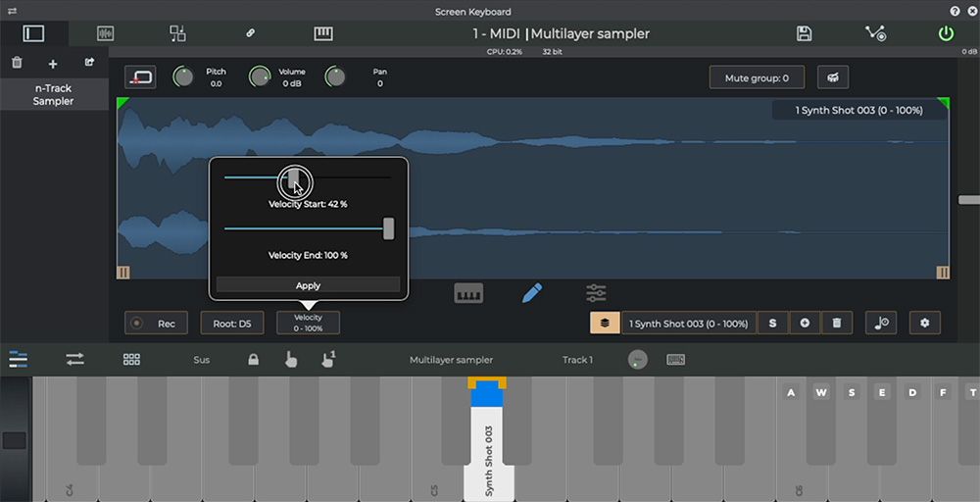Click the Pitch knob

point(183,76)
